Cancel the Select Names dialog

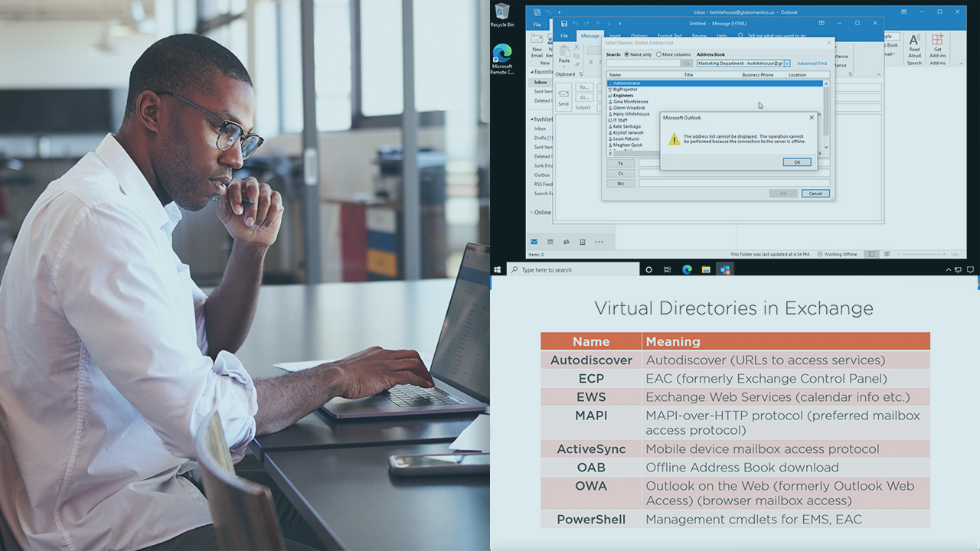coord(815,194)
